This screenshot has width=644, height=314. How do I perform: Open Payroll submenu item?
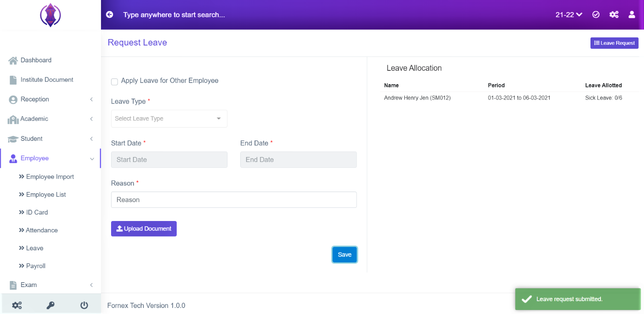point(36,266)
